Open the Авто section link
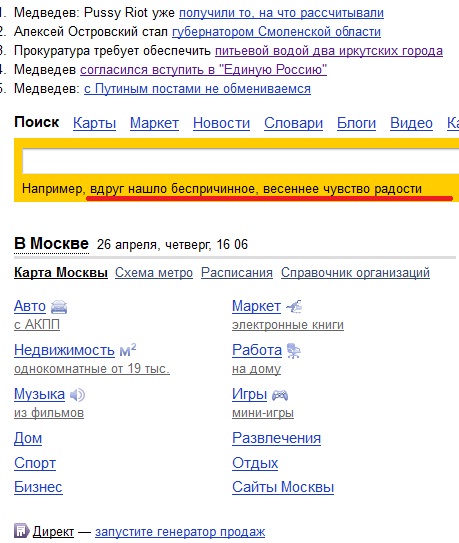This screenshot has height=543, width=459. click(30, 306)
